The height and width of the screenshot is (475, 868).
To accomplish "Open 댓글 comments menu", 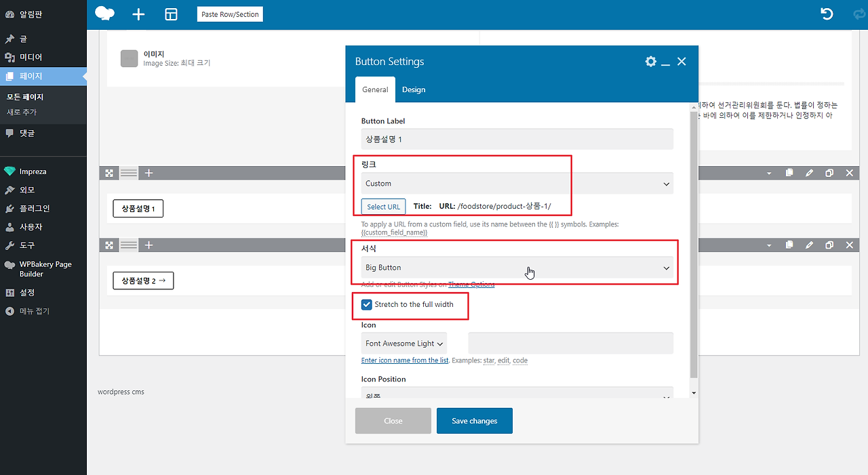I will coord(43,133).
